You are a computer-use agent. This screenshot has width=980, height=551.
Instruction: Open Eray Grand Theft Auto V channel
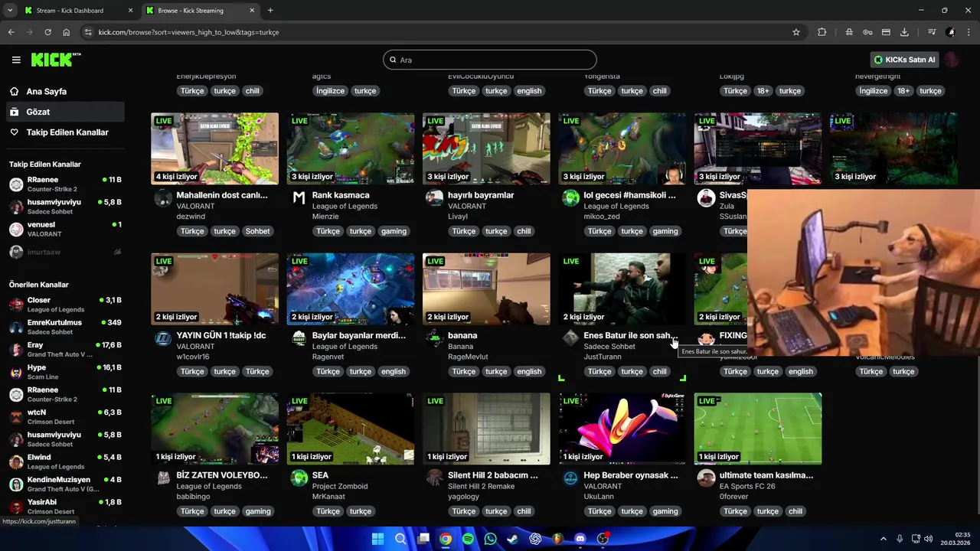pos(65,350)
